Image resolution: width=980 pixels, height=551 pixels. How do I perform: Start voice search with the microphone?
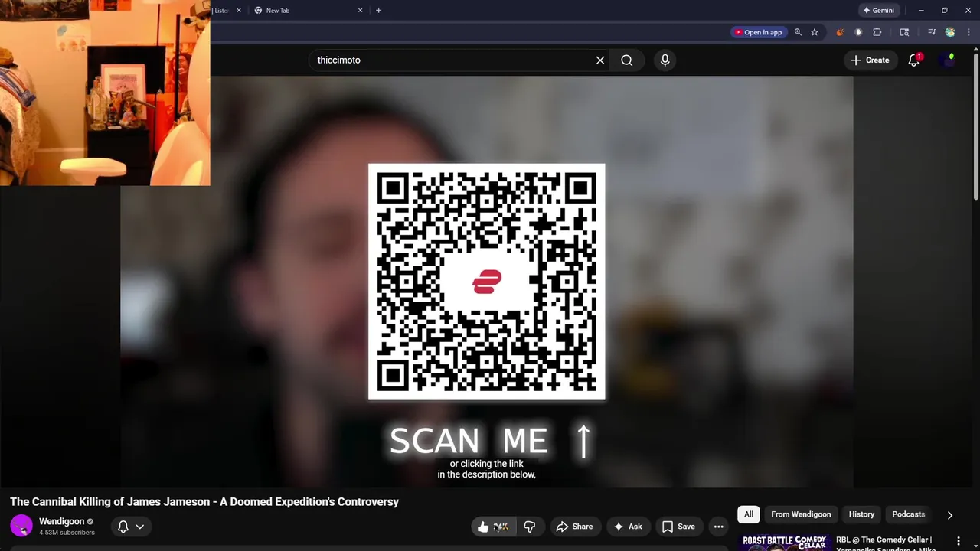coord(665,60)
